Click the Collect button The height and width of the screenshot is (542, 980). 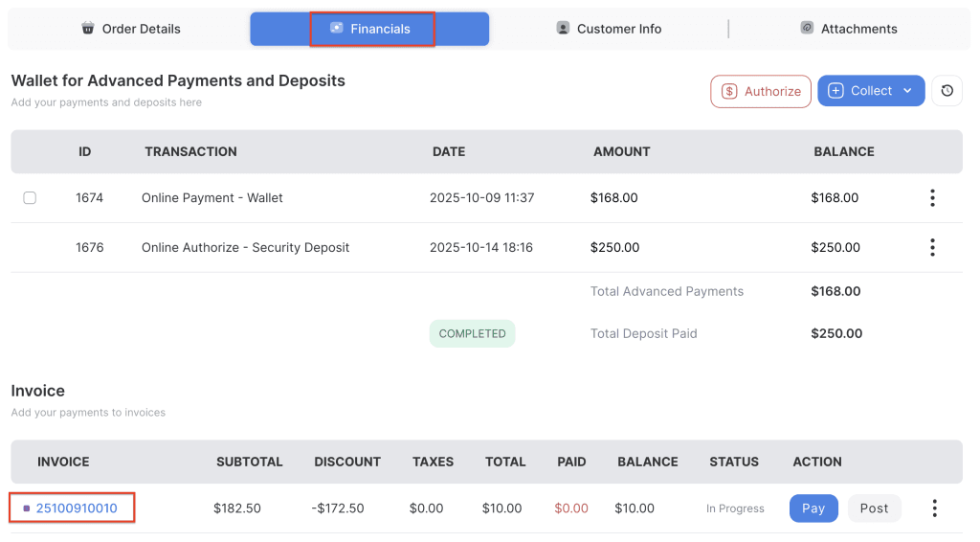[860, 91]
